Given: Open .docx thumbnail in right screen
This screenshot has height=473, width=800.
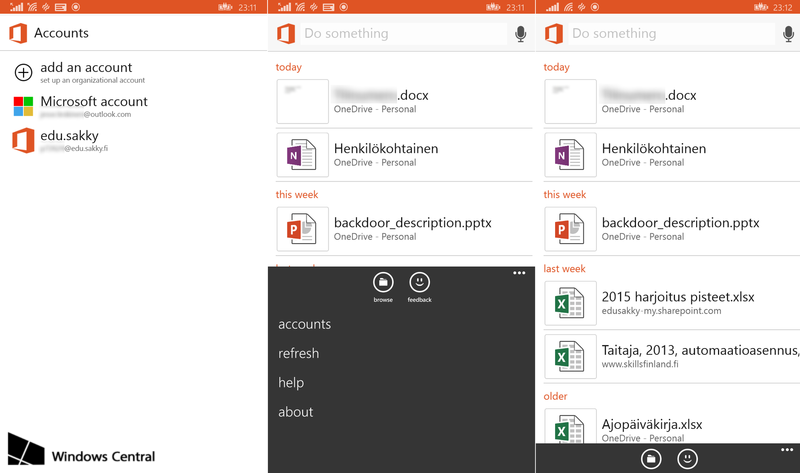Looking at the screenshot, I should tap(570, 102).
